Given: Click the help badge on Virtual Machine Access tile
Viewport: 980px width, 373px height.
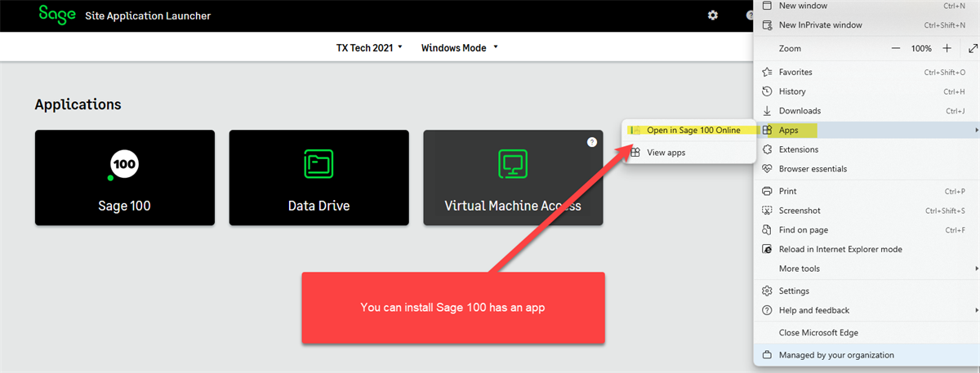Looking at the screenshot, I should 592,142.
